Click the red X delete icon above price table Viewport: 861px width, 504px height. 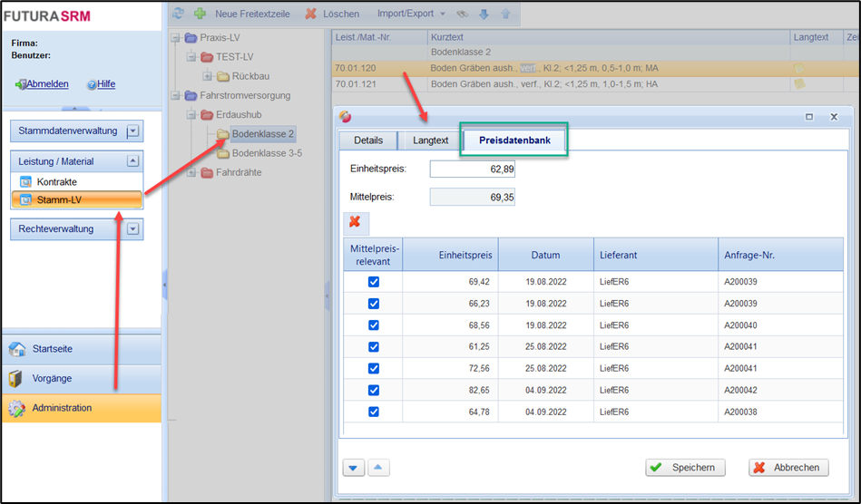[355, 221]
